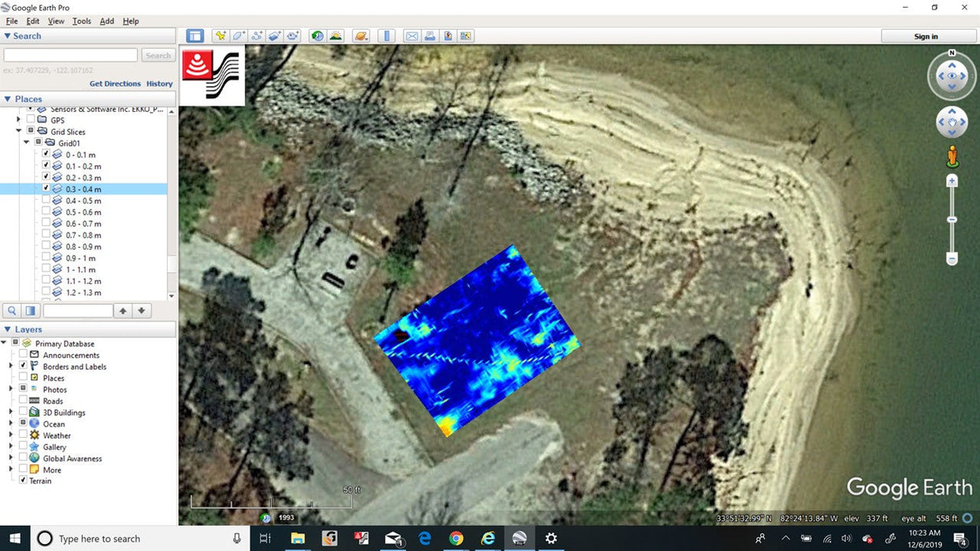980x551 pixels.
Task: Click the Add Placemark pushpin icon
Action: coord(221,36)
